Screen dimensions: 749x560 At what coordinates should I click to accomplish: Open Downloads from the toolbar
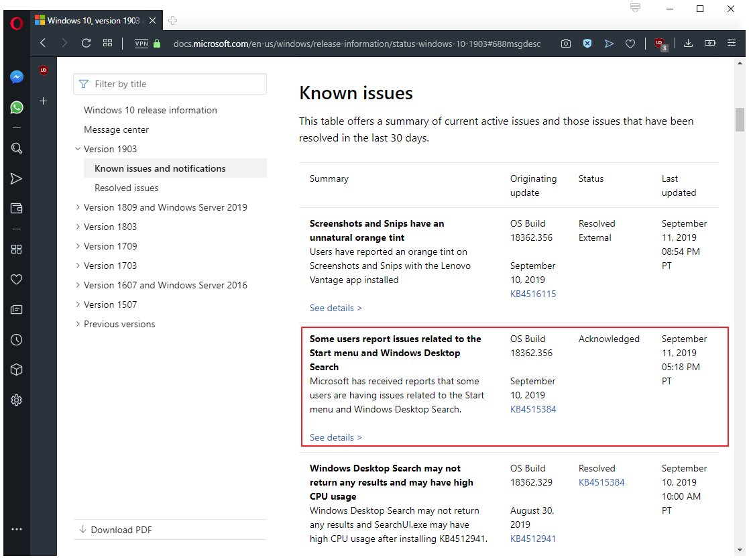click(688, 43)
